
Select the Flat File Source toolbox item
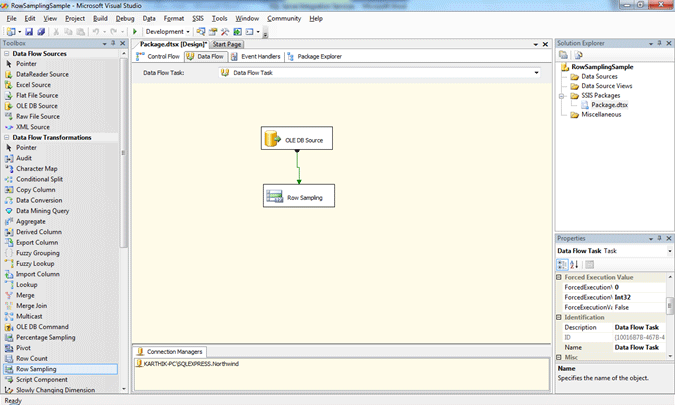tap(37, 96)
